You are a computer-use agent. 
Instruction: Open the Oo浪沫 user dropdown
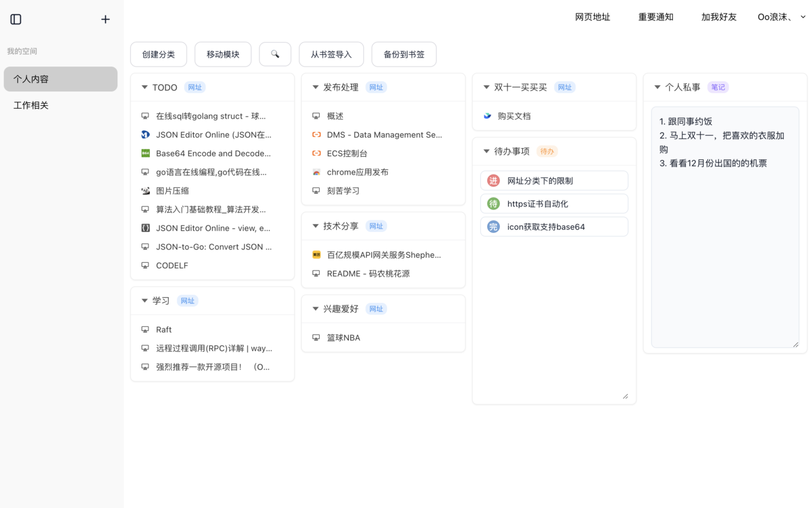coord(782,17)
